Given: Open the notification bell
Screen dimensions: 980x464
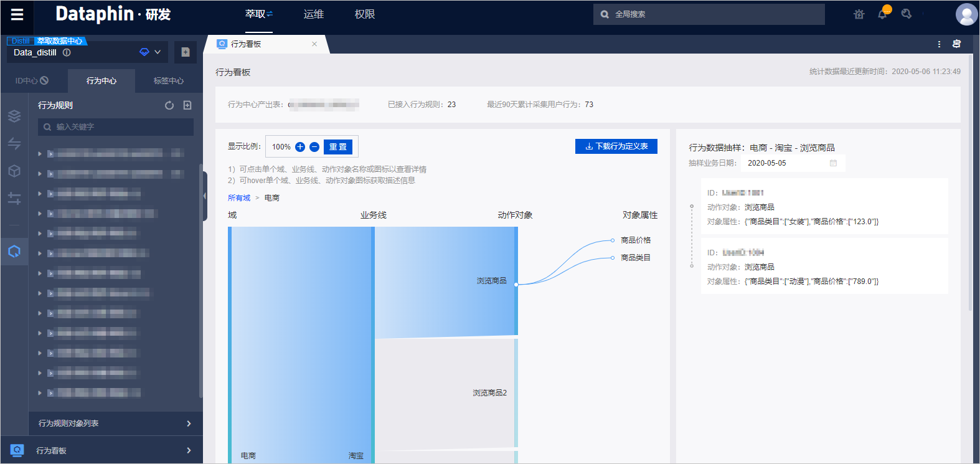Looking at the screenshot, I should (883, 14).
